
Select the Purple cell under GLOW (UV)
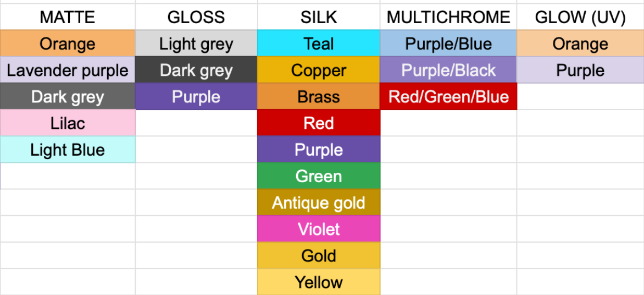[x=580, y=70]
